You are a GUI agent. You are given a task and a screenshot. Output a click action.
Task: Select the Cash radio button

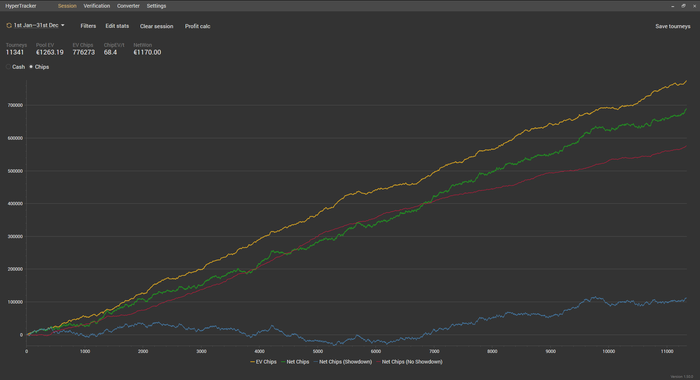(x=8, y=67)
